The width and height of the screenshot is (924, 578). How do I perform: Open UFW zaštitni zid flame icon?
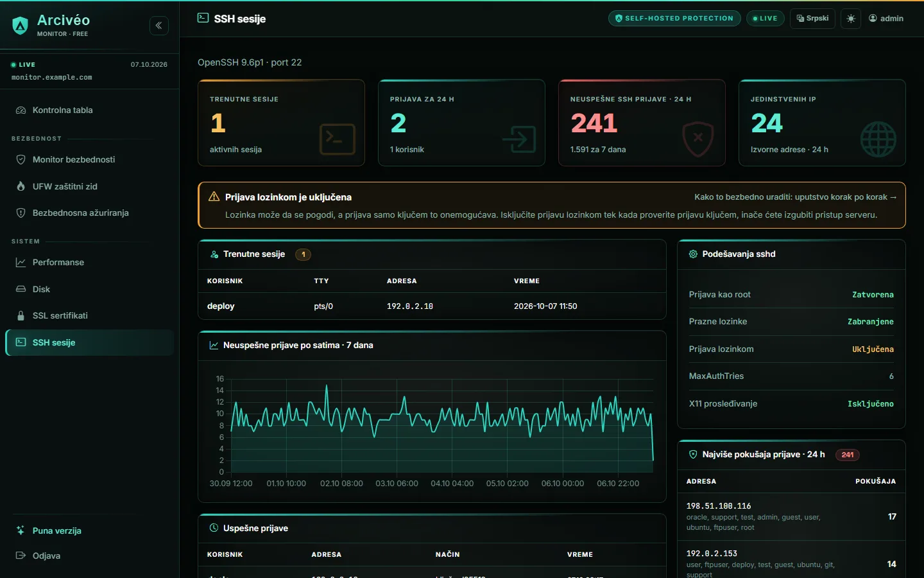[21, 187]
